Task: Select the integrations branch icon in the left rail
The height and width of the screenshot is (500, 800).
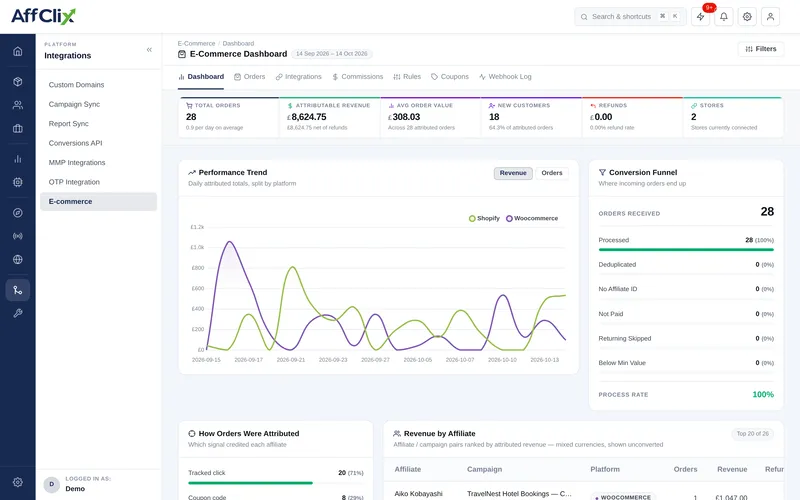Action: pyautogui.click(x=18, y=290)
